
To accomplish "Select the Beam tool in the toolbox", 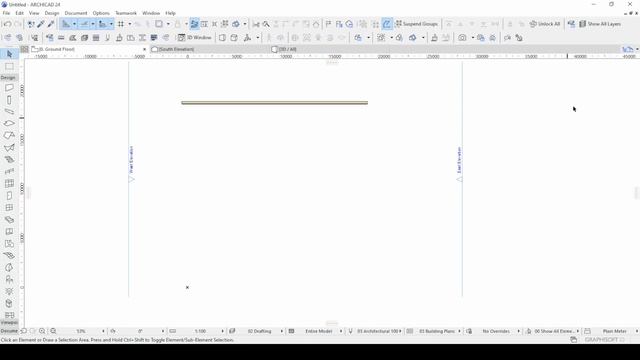I will (x=9, y=111).
